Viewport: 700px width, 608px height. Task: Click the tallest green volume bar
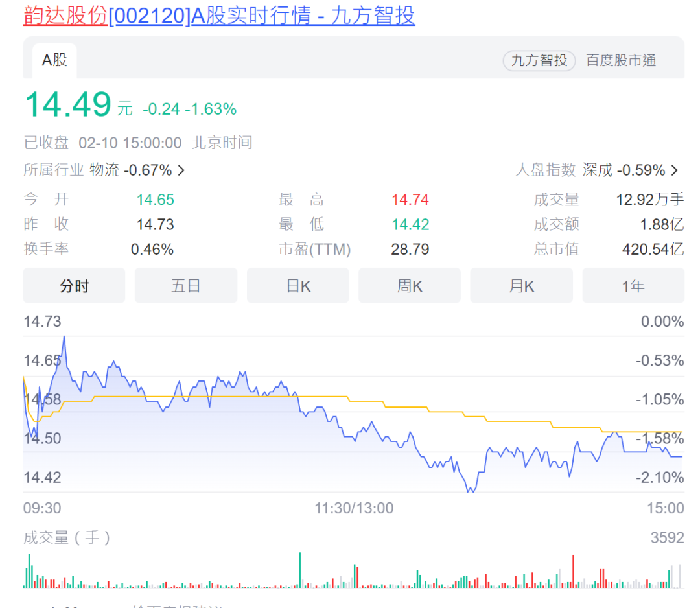(299, 569)
